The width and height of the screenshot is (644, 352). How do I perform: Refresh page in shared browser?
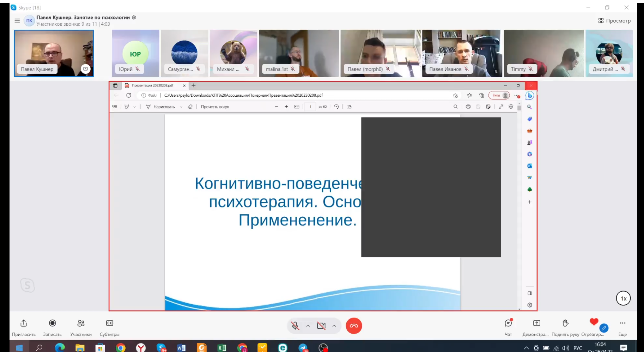point(128,95)
